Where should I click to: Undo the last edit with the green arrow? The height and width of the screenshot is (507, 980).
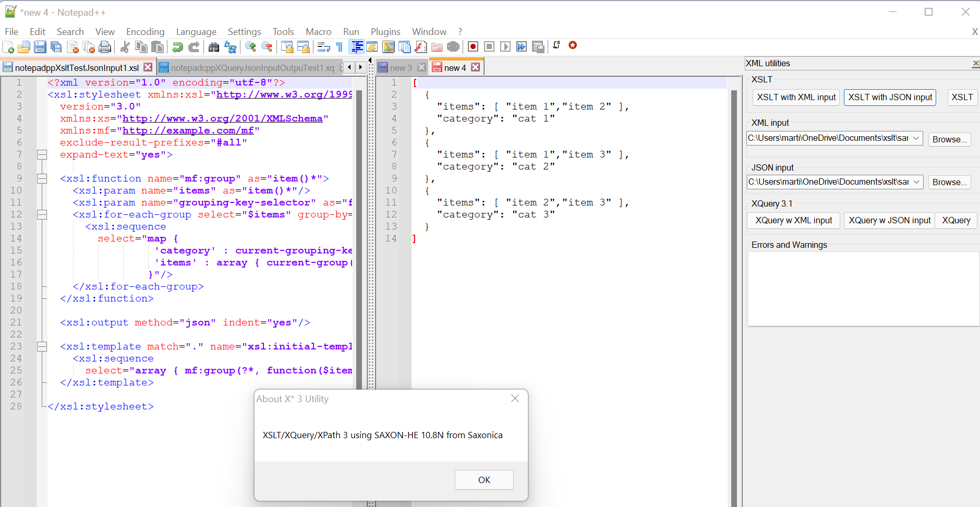click(177, 47)
